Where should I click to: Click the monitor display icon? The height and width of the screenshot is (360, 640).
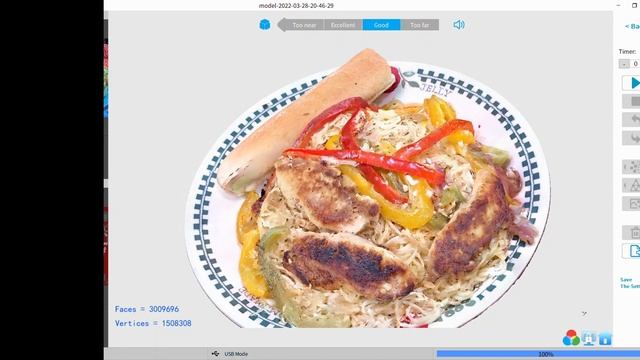coord(589,338)
